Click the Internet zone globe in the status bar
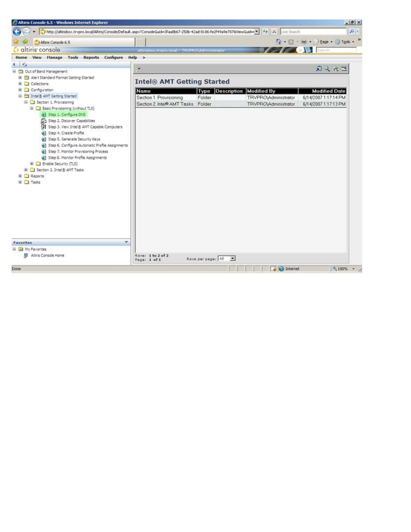The height and width of the screenshot is (532, 411). pos(281,269)
